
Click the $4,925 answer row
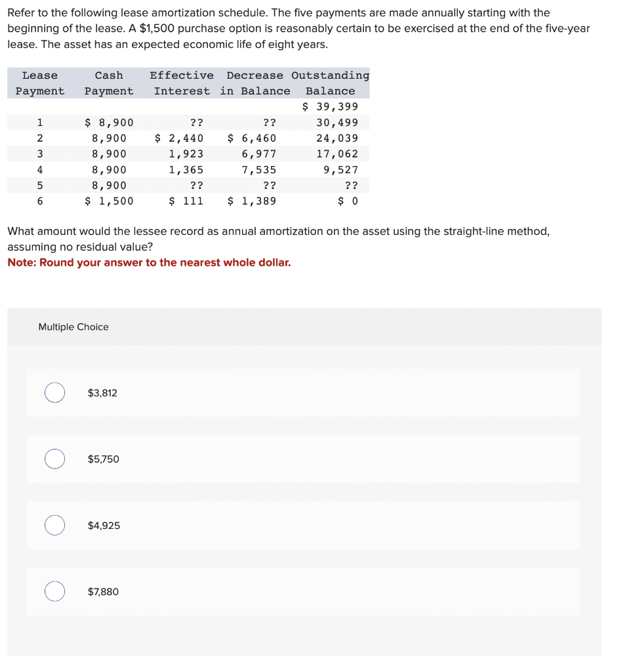click(x=302, y=525)
